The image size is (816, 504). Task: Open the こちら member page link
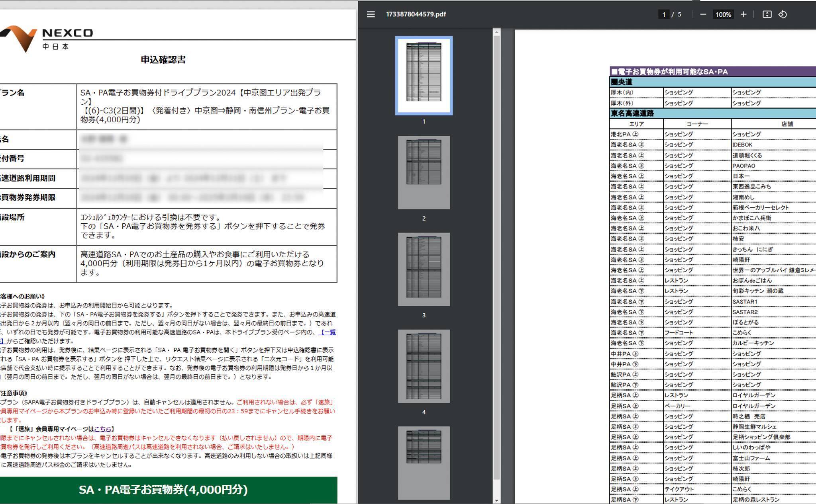tap(103, 429)
